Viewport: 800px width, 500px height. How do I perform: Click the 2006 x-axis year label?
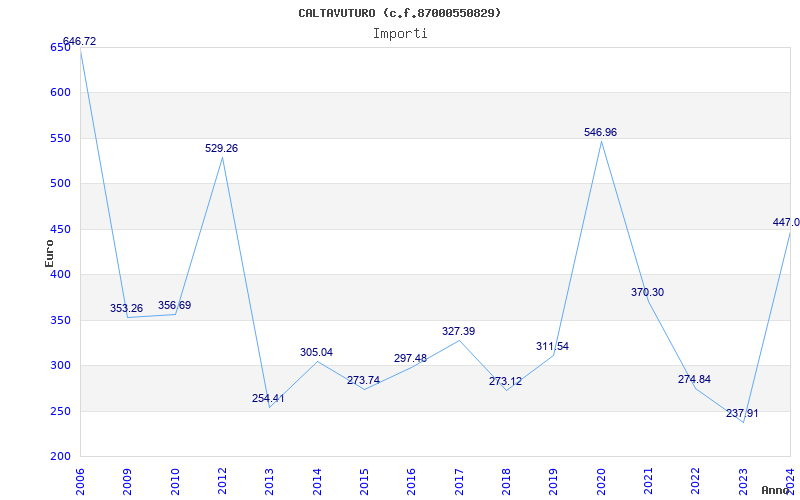click(x=80, y=482)
